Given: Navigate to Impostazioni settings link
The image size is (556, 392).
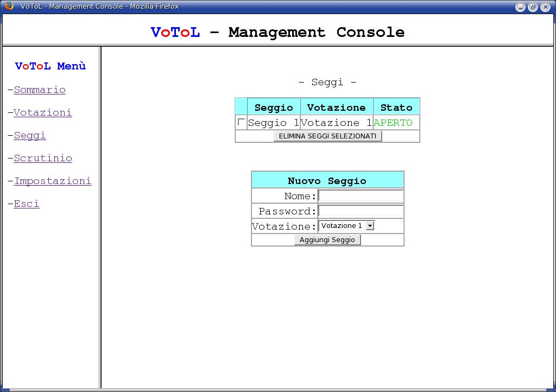Looking at the screenshot, I should 53,181.
